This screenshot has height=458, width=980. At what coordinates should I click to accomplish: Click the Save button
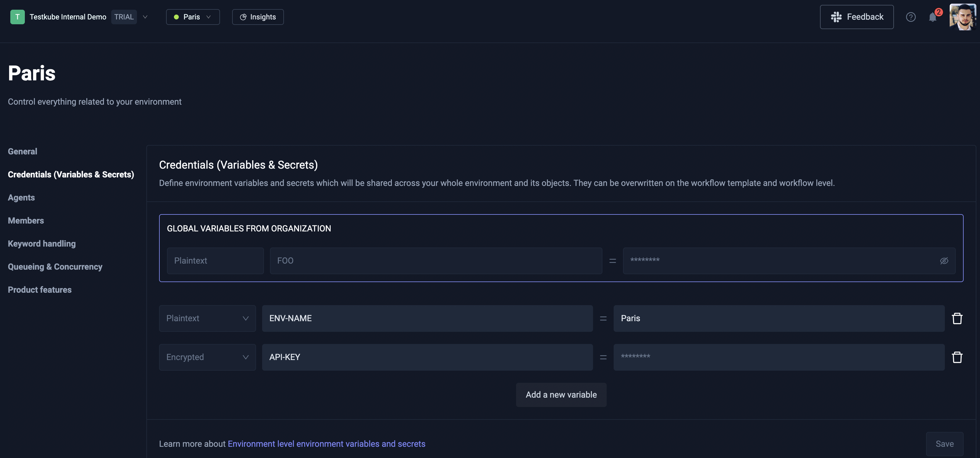point(944,443)
